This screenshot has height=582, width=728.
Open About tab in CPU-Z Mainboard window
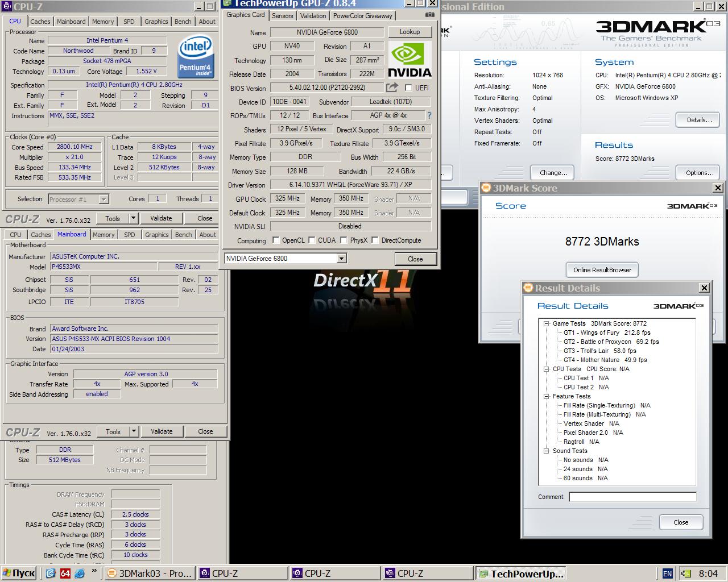click(x=208, y=235)
